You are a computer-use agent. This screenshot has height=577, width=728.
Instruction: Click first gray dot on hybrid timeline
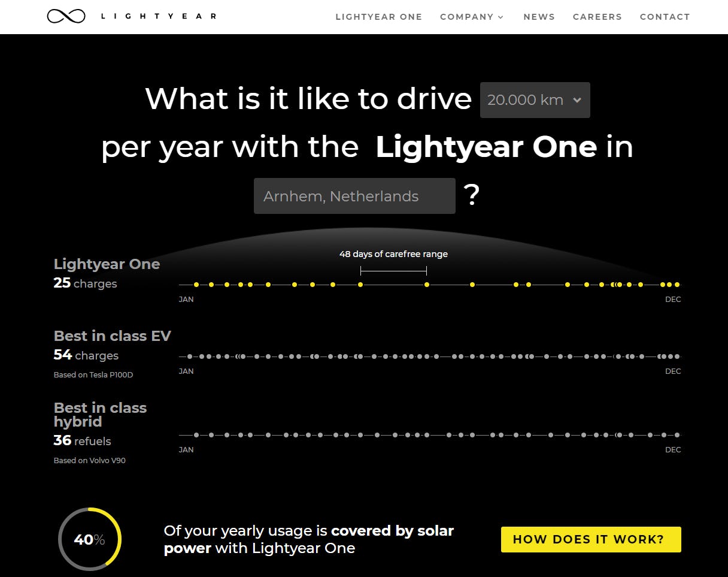point(196,435)
